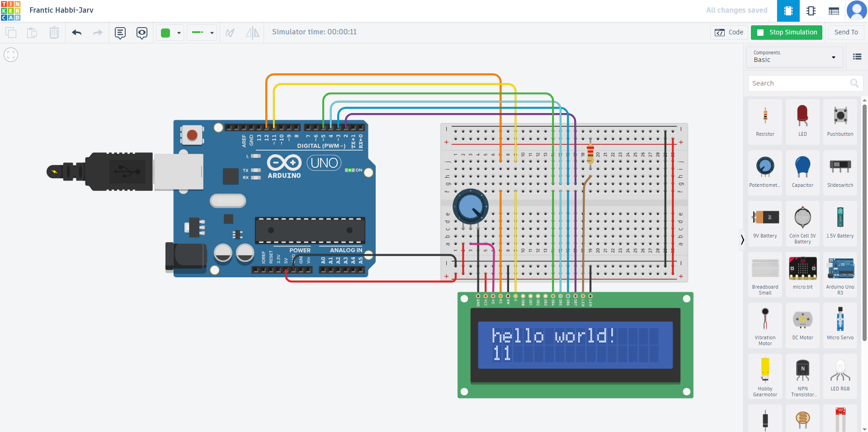Expand the Components Basic dropdown

794,57
